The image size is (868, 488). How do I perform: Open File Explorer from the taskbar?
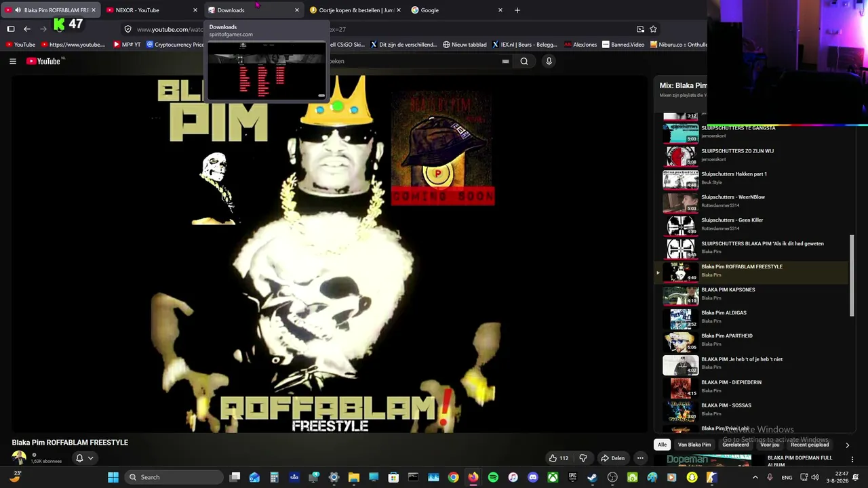click(x=354, y=477)
